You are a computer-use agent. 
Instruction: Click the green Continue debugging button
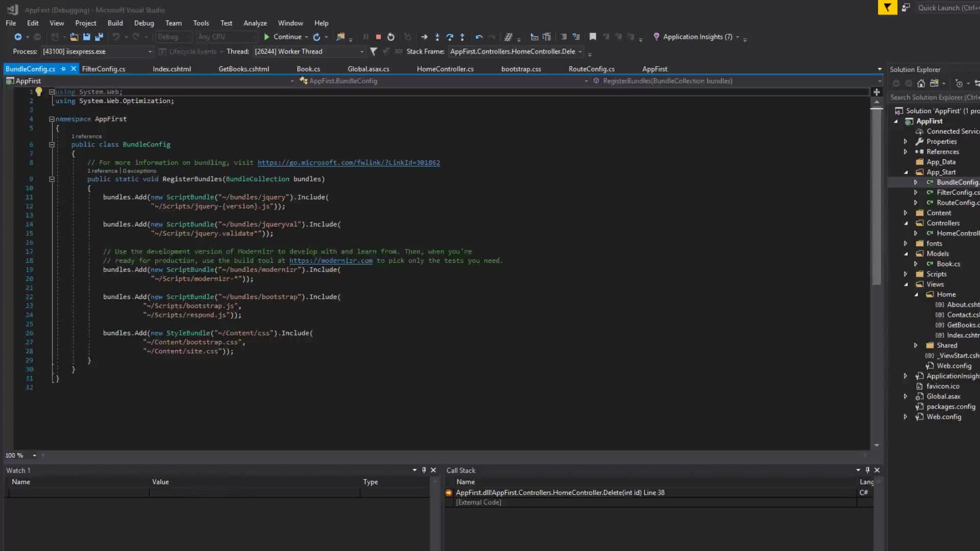tap(283, 37)
